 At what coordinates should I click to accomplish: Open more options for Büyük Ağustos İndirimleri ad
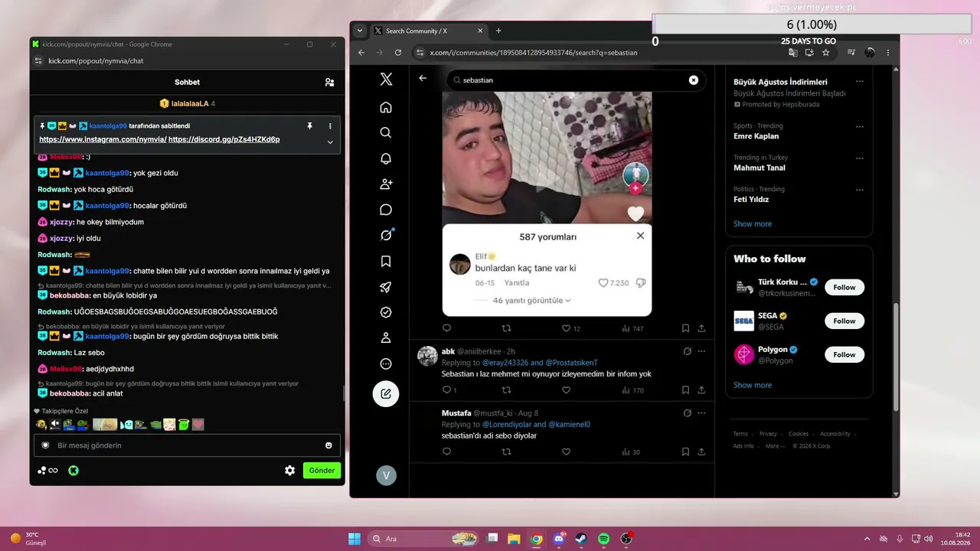click(x=859, y=81)
